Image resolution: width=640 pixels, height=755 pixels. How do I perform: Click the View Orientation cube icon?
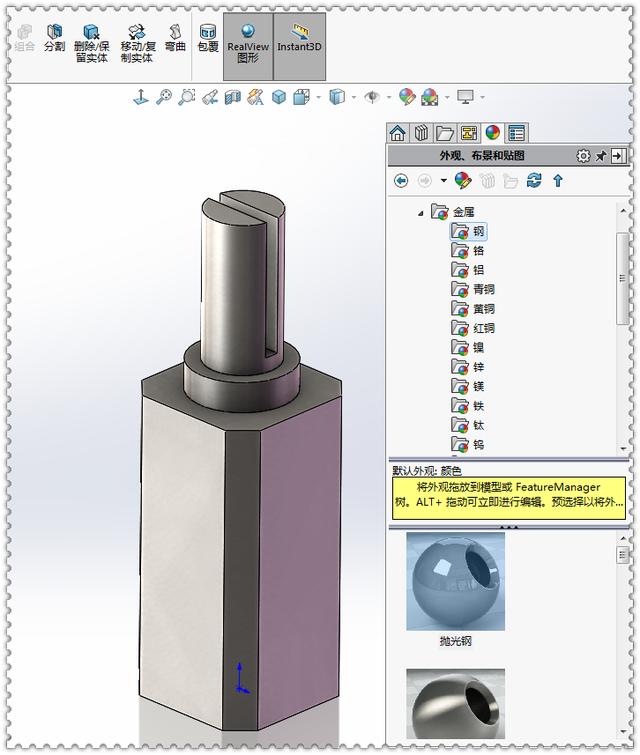click(279, 97)
